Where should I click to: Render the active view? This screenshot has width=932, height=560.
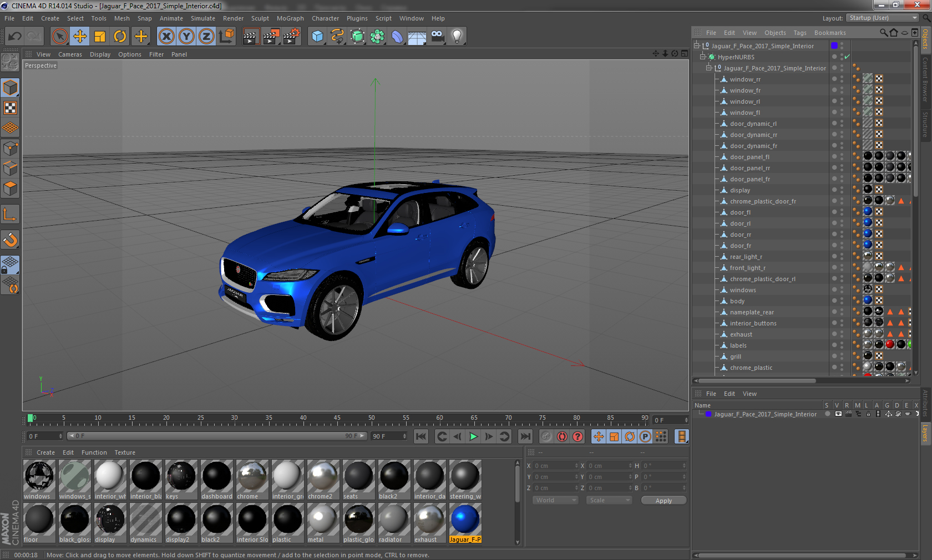point(251,37)
